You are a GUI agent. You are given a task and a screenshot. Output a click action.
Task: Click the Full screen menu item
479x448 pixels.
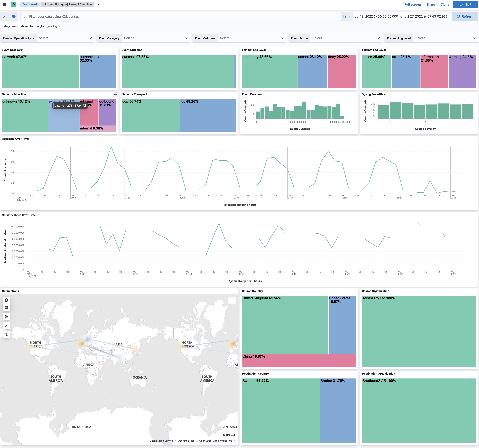click(x=412, y=4)
